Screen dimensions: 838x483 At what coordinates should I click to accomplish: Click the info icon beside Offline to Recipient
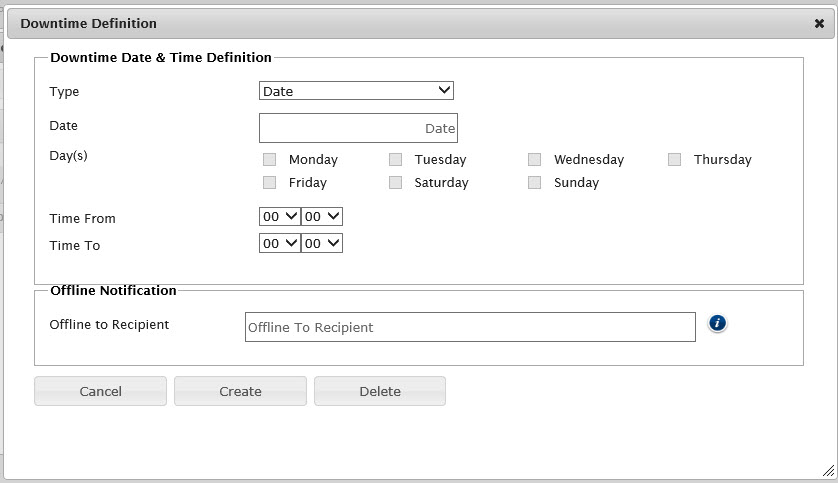(x=717, y=323)
